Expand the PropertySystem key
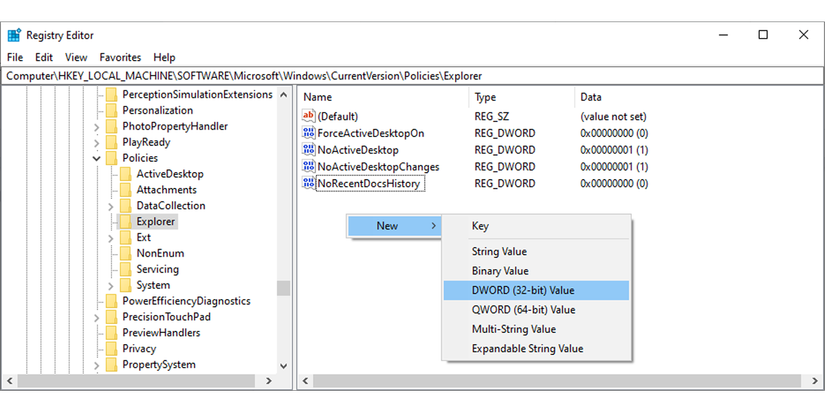This screenshot has height=413, width=825. [x=97, y=365]
